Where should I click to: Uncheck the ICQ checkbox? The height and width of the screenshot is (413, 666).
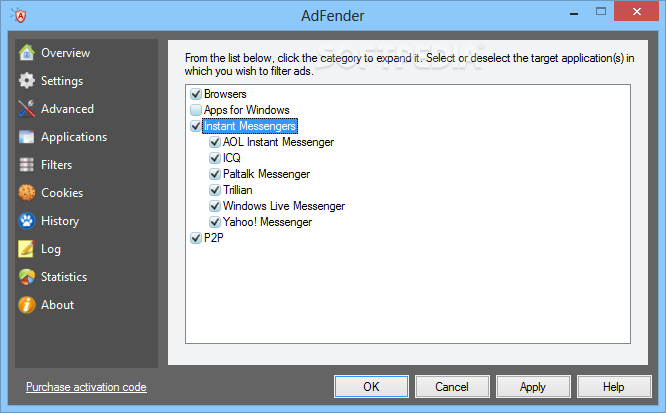(x=215, y=158)
